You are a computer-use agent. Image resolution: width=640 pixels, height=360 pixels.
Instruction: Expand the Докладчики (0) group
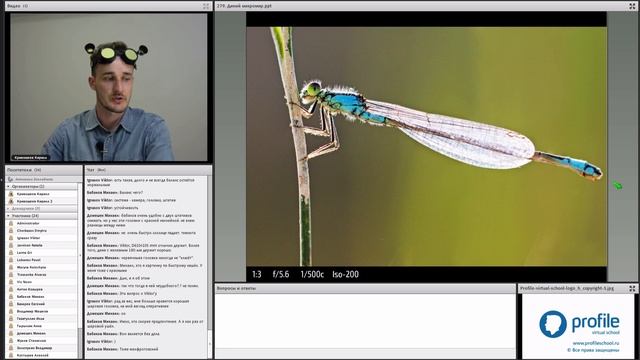[x=8, y=209]
